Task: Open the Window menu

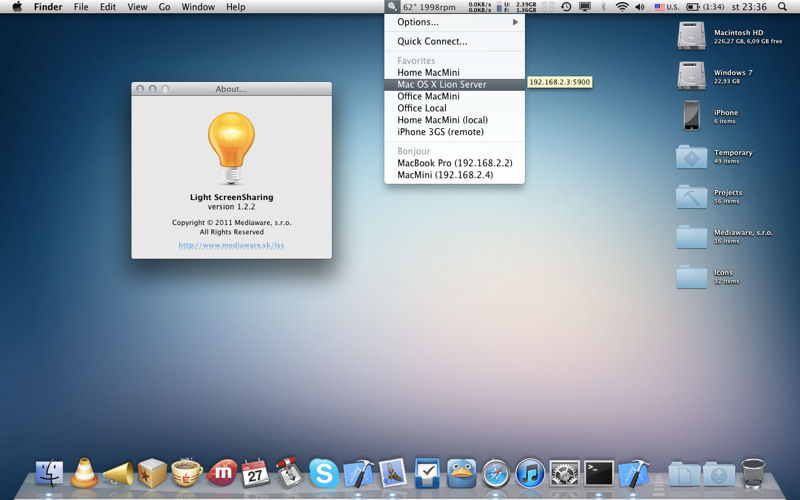Action: point(198,7)
